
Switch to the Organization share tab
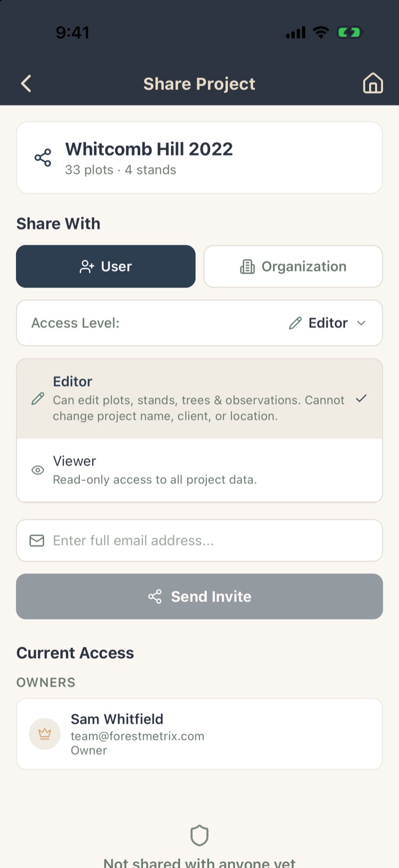[293, 266]
